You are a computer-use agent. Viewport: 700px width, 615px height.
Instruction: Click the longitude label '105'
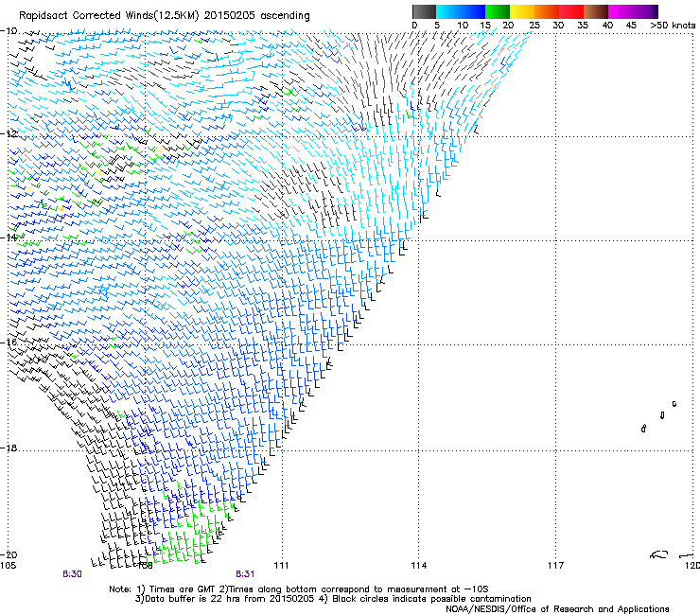click(8, 566)
